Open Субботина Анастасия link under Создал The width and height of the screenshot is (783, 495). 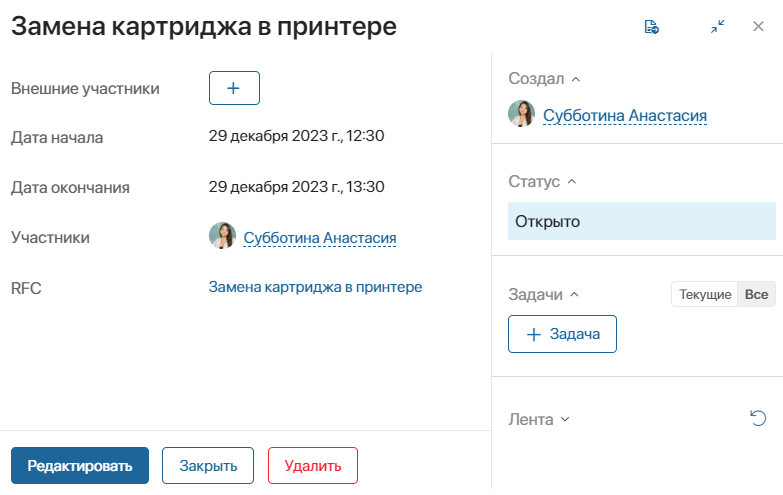point(625,115)
